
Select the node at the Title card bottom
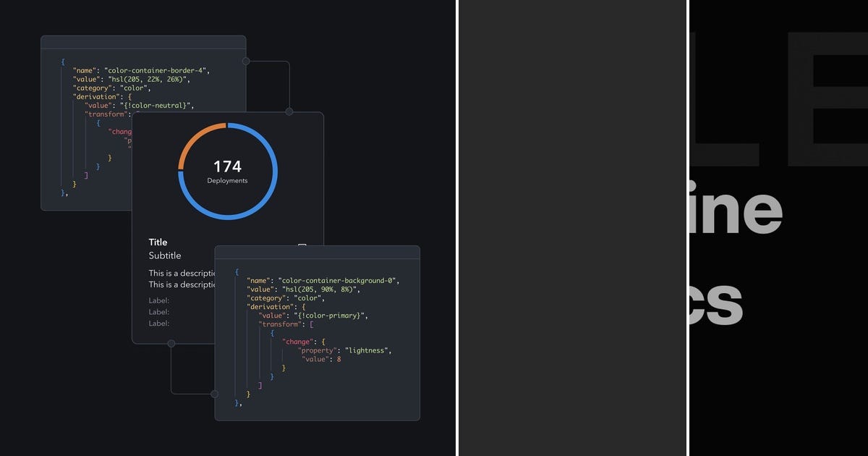[x=172, y=344]
